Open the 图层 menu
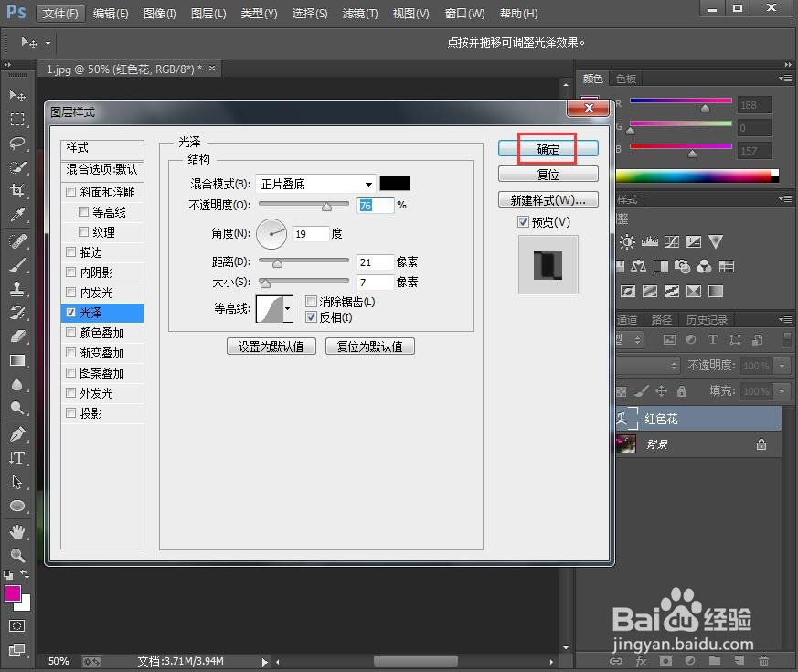Viewport: 798px width, 672px height. point(208,13)
